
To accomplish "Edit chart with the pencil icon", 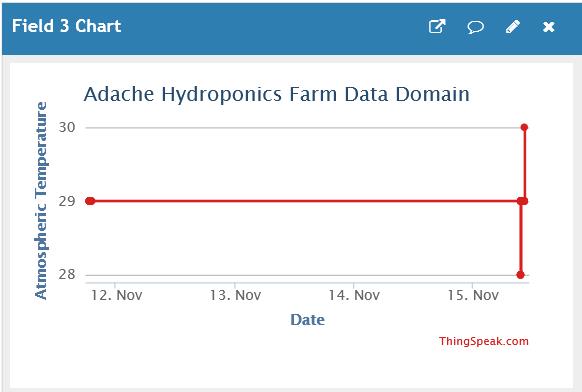I will (513, 27).
